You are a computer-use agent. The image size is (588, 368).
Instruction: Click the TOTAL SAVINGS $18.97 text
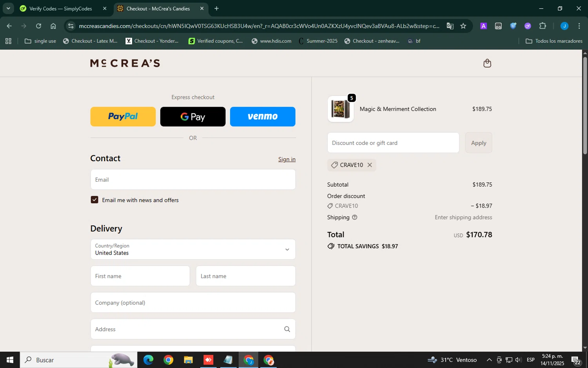pos(368,246)
